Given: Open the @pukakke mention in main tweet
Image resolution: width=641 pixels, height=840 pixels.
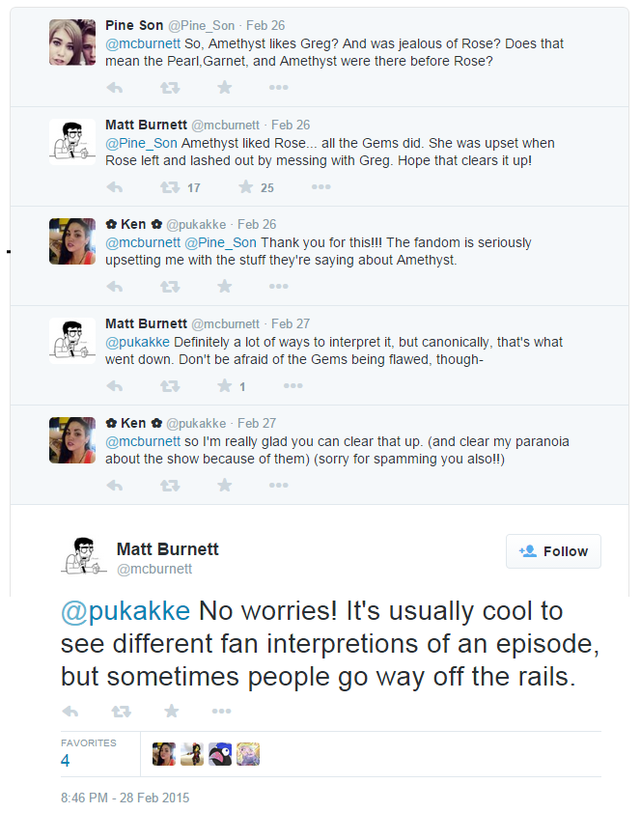Looking at the screenshot, I should click(x=125, y=612).
